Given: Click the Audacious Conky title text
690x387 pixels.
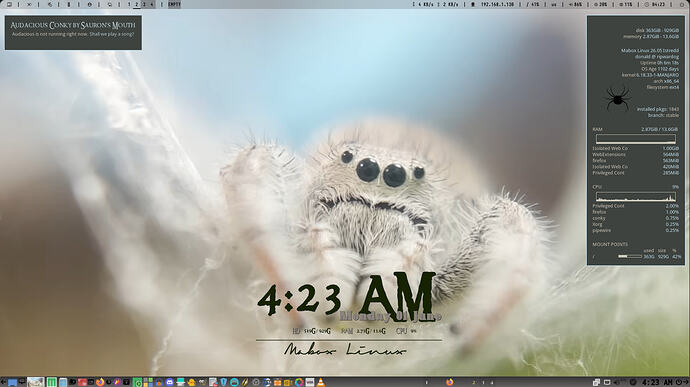Looking at the screenshot, I should [x=73, y=25].
